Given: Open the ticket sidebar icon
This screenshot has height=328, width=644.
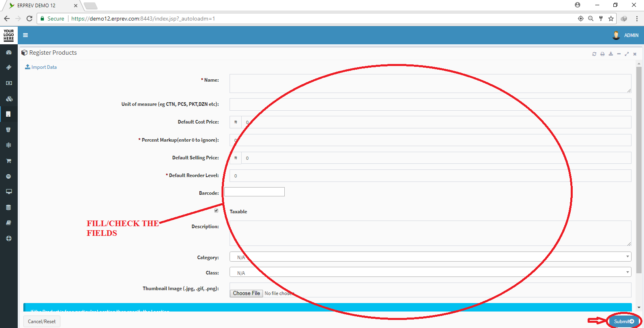Looking at the screenshot, I should click(x=9, y=68).
